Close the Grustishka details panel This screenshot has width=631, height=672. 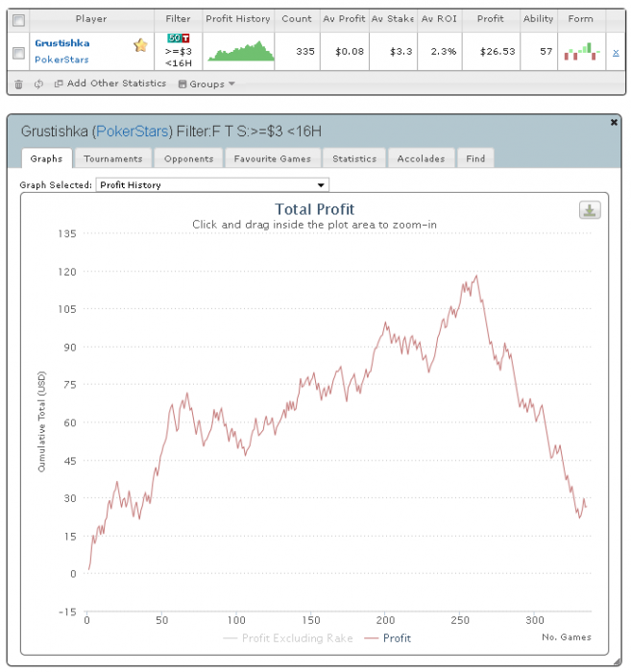tap(614, 123)
